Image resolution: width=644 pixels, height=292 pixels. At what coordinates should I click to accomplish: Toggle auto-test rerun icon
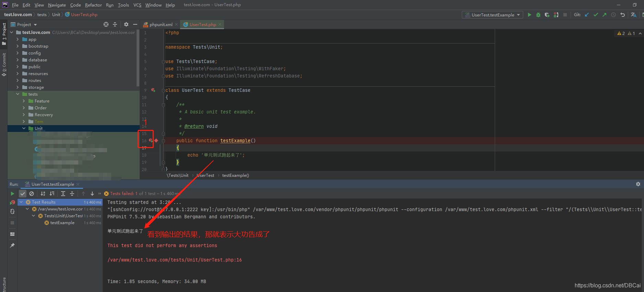(12, 211)
